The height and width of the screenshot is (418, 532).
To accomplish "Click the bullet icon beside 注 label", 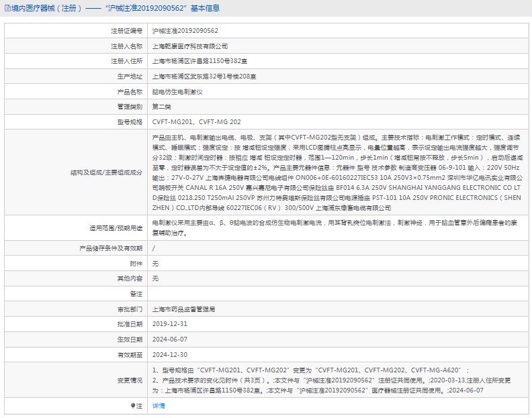I will 133,406.
